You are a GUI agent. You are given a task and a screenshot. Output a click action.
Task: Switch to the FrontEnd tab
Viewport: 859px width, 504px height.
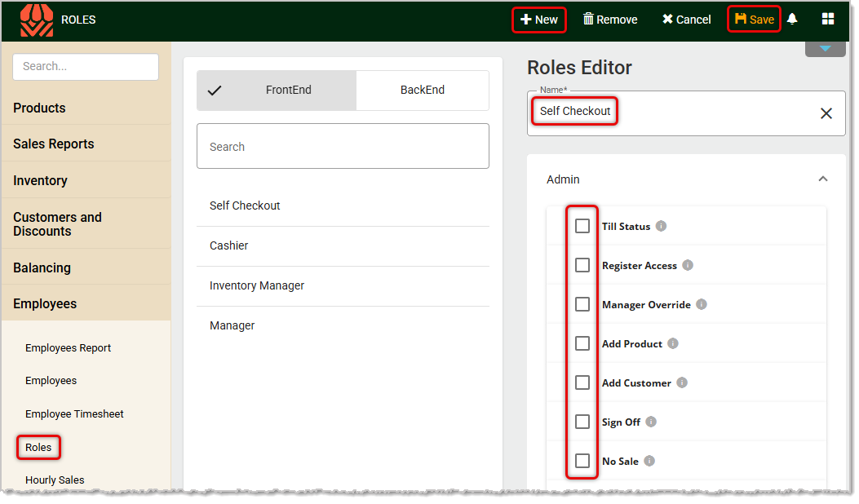tap(277, 90)
